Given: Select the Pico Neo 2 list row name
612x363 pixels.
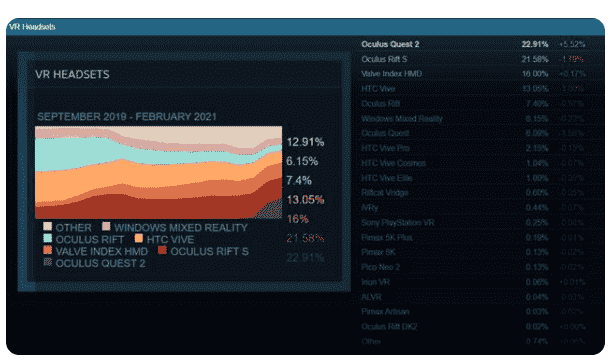Looking at the screenshot, I should 380,267.
